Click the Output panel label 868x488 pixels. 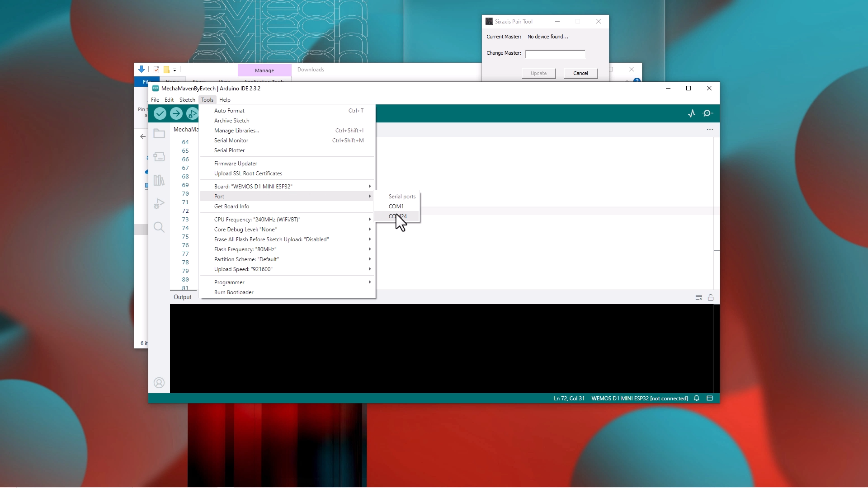(x=183, y=297)
